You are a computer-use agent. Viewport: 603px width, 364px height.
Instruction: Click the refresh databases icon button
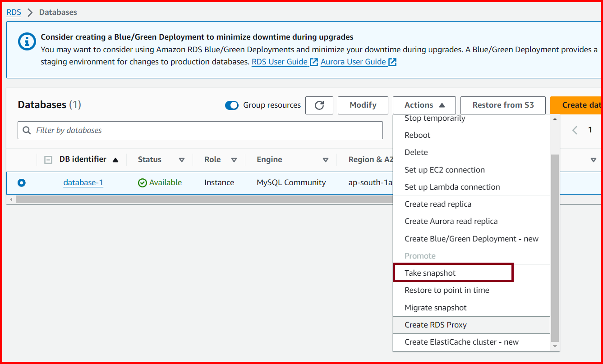click(319, 105)
